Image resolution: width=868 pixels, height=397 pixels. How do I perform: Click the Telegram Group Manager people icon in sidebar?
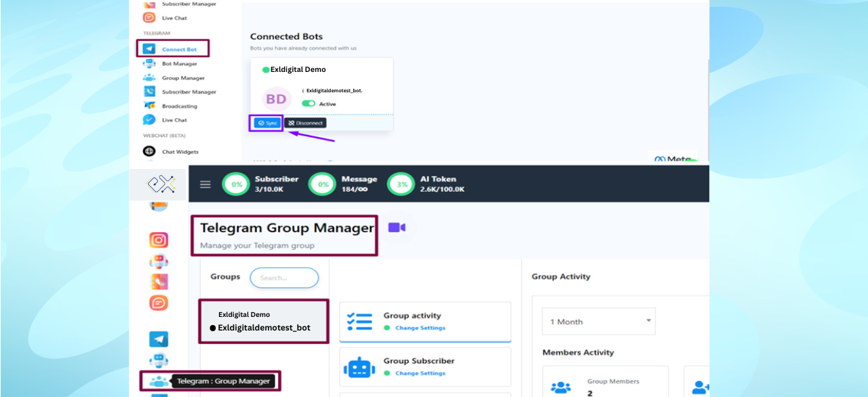[x=159, y=381]
